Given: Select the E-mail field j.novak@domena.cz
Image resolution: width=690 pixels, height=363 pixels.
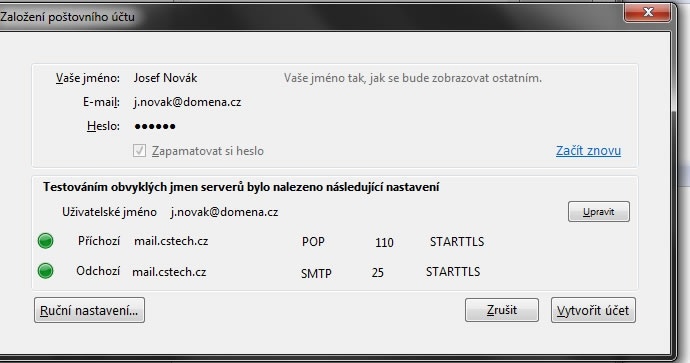Looking at the screenshot, I should pos(187,102).
